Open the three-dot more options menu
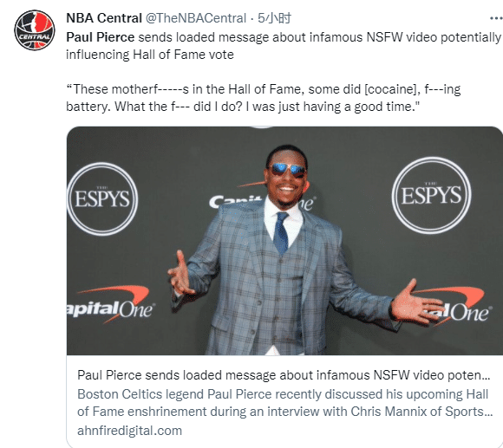The image size is (503, 448). point(496,18)
